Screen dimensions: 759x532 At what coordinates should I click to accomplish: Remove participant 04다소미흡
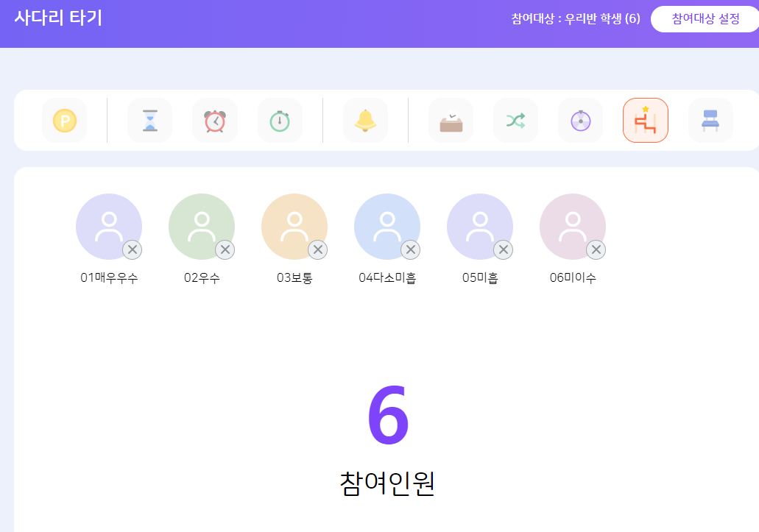point(411,250)
